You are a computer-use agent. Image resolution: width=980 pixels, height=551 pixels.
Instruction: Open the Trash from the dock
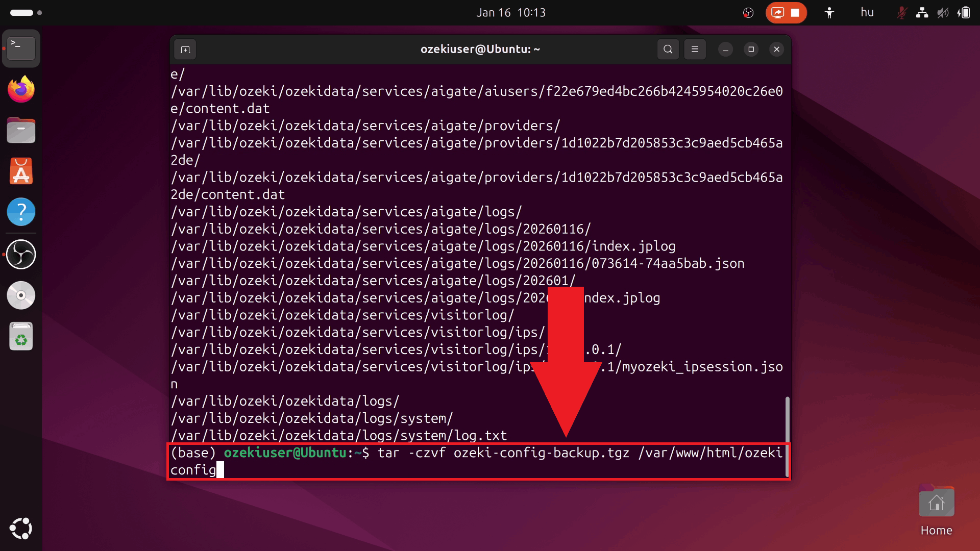coord(21,336)
